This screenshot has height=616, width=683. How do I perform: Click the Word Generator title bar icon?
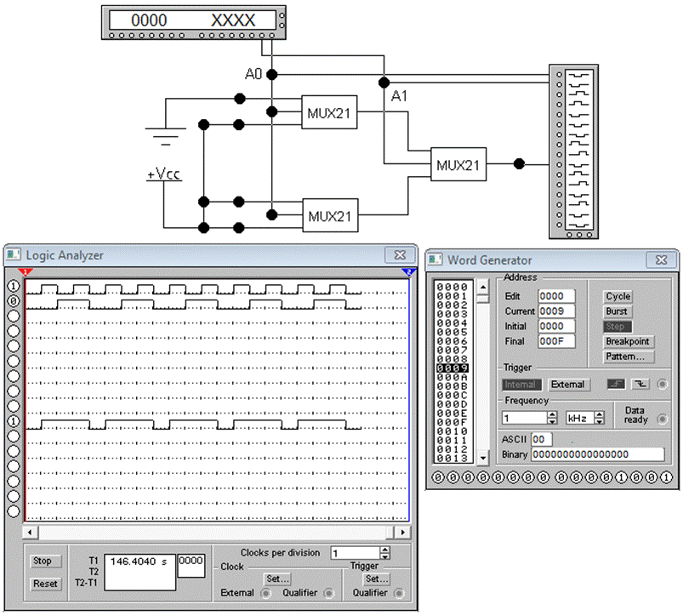pyautogui.click(x=435, y=260)
